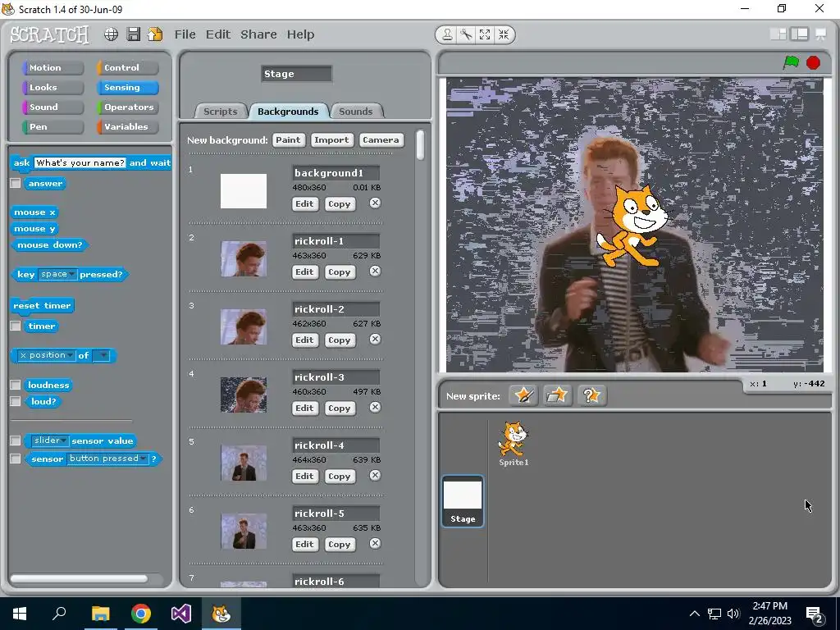Select the delete scissors tool
This screenshot has height=630, width=840.
[466, 34]
